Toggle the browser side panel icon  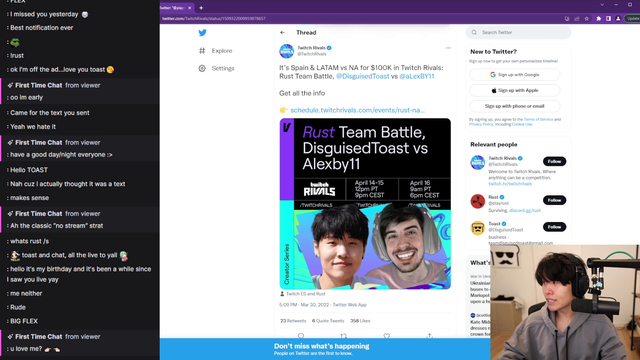(608, 18)
